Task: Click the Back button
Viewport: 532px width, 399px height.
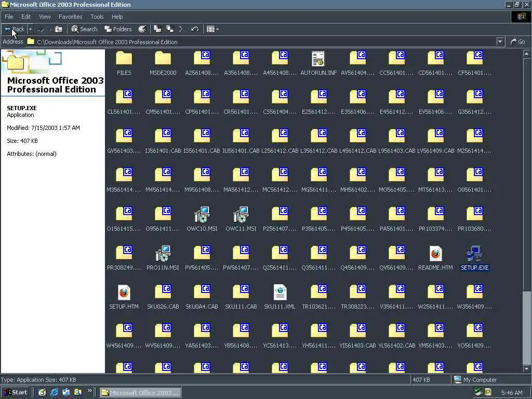Action: coord(15,29)
